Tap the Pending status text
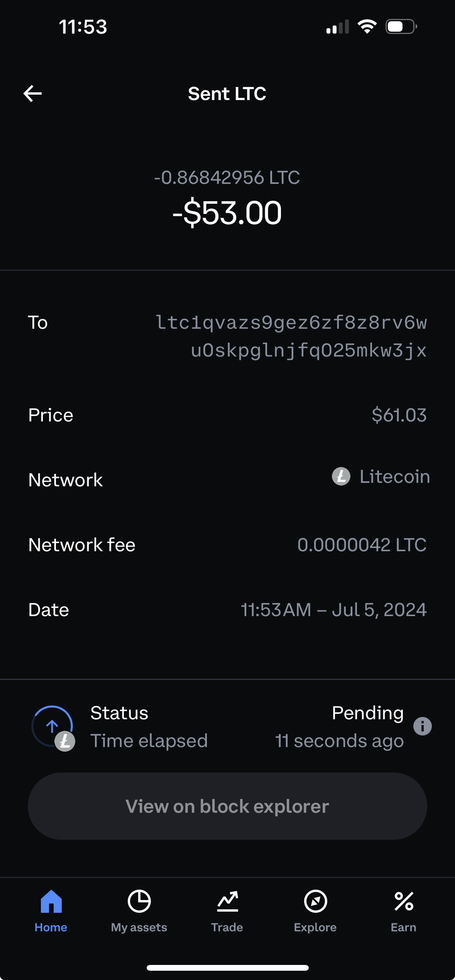Image resolution: width=455 pixels, height=980 pixels. (x=368, y=713)
